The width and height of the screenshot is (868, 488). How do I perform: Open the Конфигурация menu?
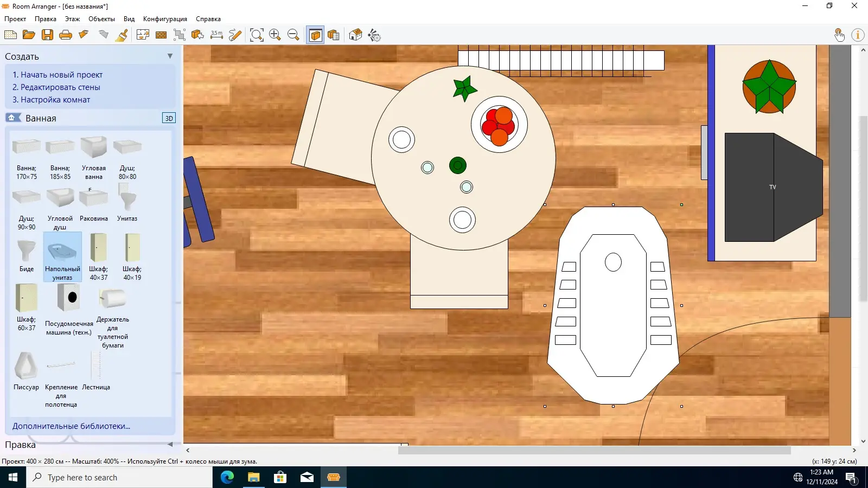click(165, 19)
